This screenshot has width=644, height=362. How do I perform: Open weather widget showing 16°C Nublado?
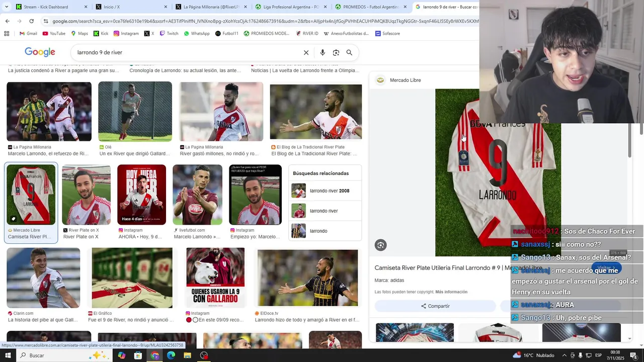(x=533, y=355)
